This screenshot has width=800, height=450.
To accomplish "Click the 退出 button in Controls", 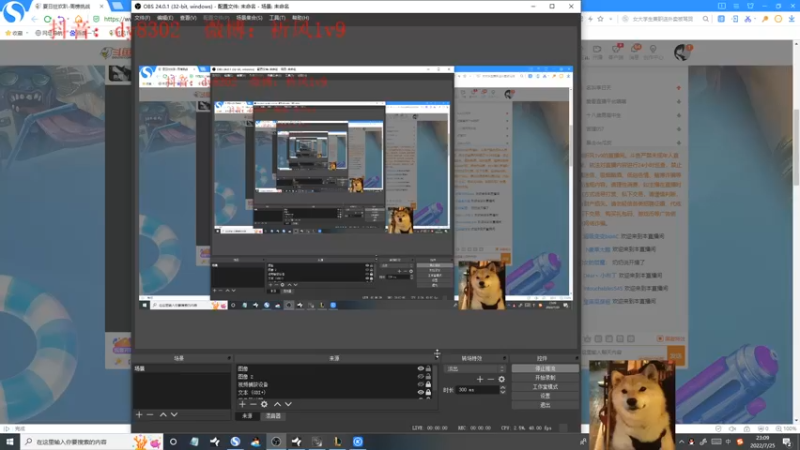I will [545, 405].
